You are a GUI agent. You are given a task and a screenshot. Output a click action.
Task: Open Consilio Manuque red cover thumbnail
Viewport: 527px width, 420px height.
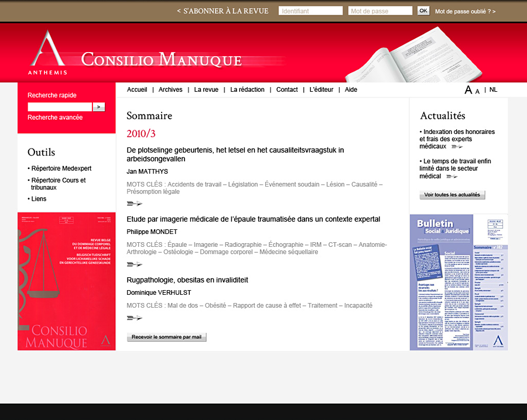(x=67, y=281)
